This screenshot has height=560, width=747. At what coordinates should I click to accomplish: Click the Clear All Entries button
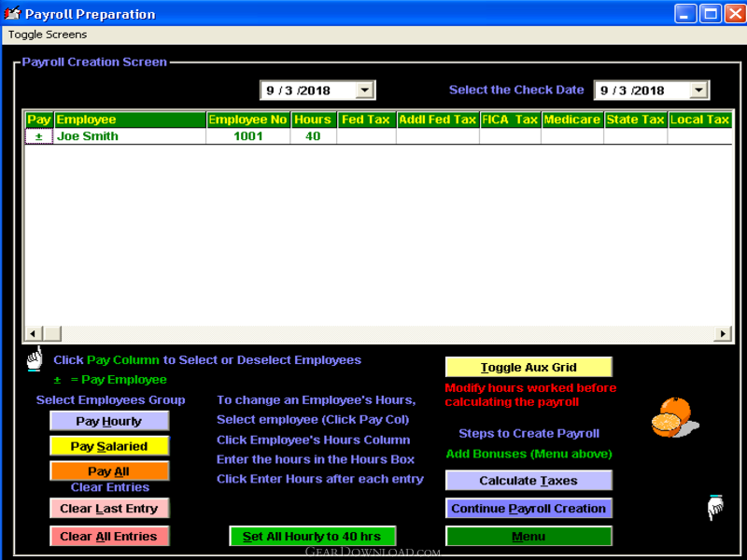pos(109,536)
